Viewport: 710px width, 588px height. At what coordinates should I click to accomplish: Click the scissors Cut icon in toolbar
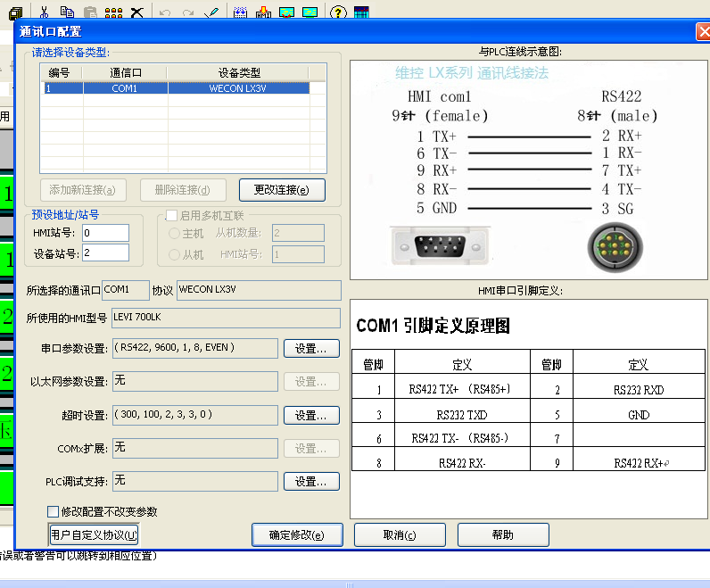pyautogui.click(x=44, y=12)
